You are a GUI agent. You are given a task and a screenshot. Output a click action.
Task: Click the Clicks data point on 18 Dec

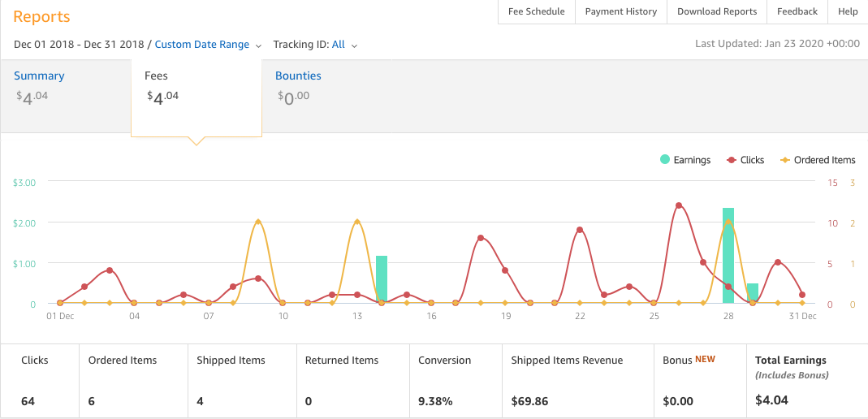tap(481, 238)
